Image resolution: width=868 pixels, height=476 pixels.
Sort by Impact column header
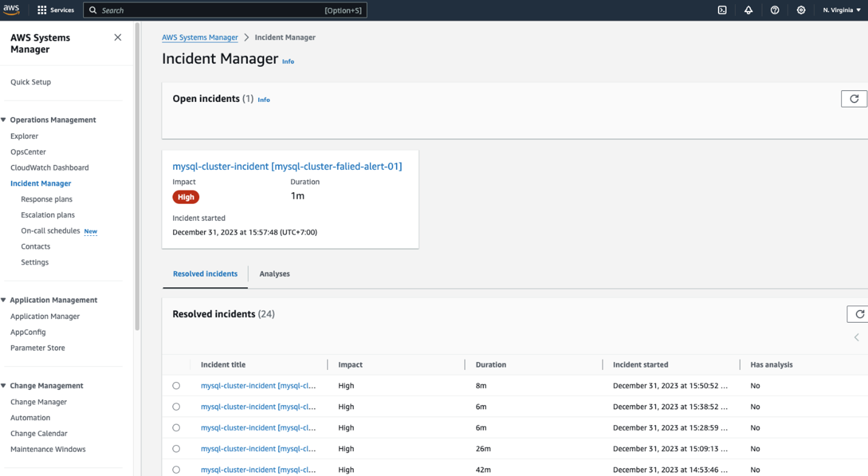pyautogui.click(x=350, y=364)
